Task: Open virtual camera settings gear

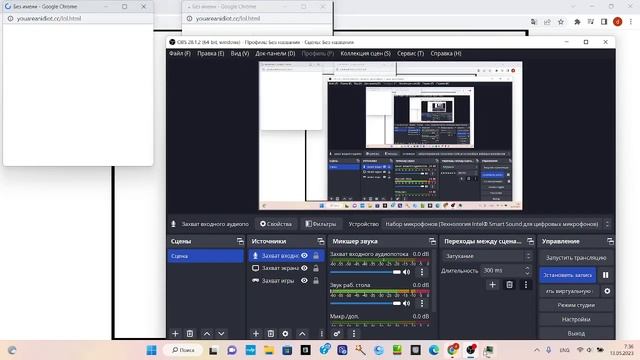Action: (607, 291)
